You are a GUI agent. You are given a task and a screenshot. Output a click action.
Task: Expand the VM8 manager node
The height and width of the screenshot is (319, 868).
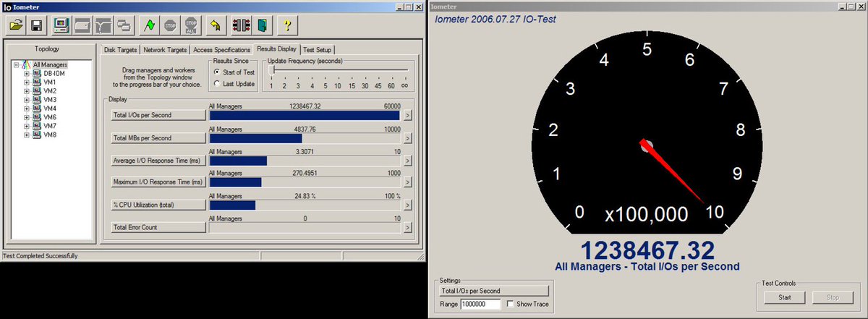point(27,135)
